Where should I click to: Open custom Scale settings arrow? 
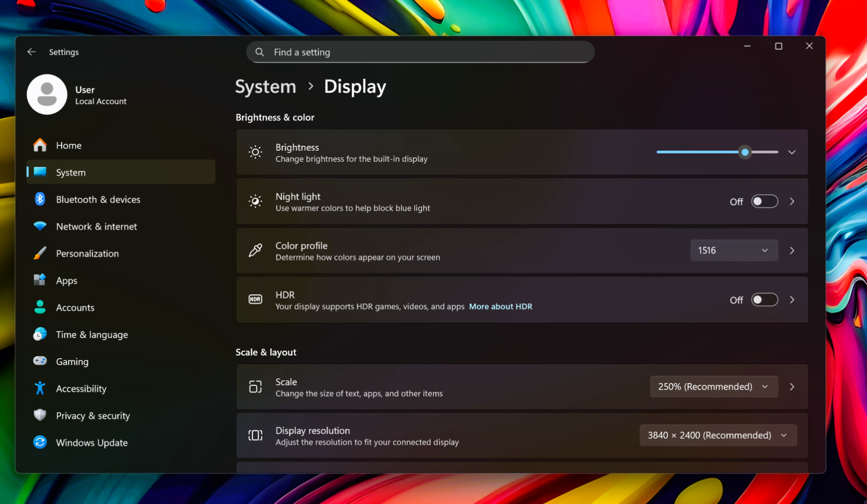click(x=792, y=386)
